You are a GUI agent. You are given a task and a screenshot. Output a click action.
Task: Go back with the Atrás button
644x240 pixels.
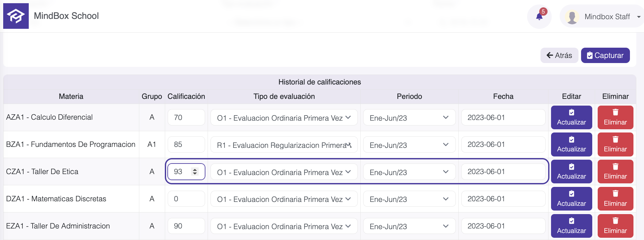559,55
